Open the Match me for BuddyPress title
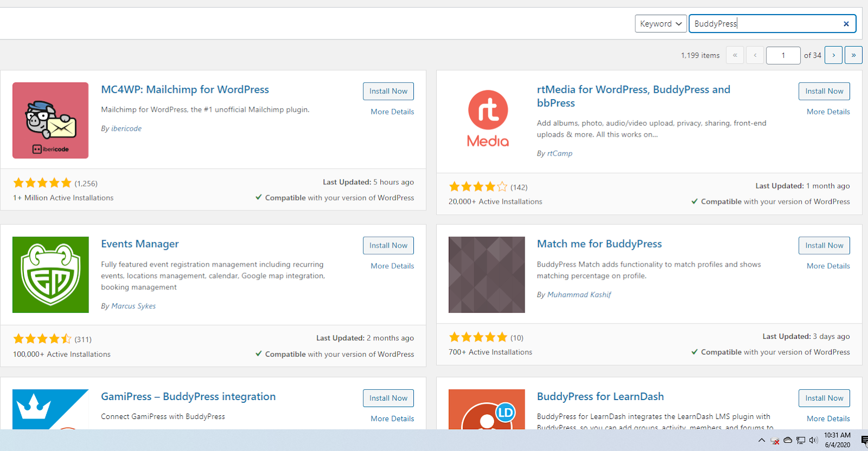The height and width of the screenshot is (451, 868). 599,244
